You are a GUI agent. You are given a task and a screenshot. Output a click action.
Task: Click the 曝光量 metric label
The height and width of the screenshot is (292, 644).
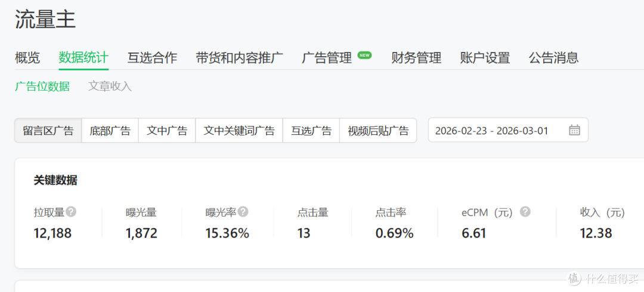tap(141, 213)
